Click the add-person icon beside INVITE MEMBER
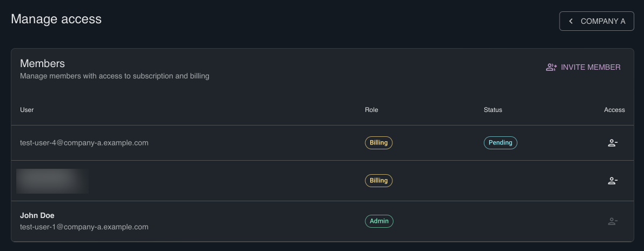Viewport: 644px width, 251px height. pos(551,68)
